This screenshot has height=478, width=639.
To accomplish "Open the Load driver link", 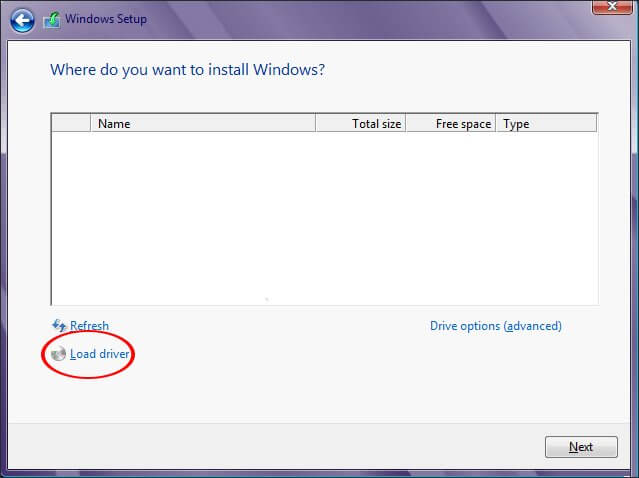I will click(x=99, y=354).
